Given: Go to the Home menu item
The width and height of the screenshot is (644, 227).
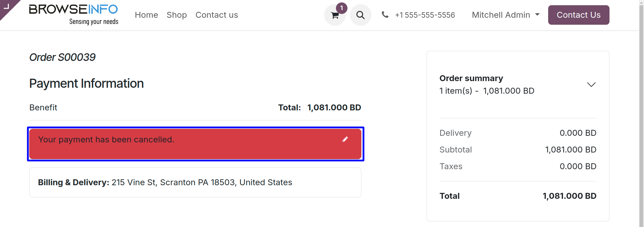Looking at the screenshot, I should point(146,15).
